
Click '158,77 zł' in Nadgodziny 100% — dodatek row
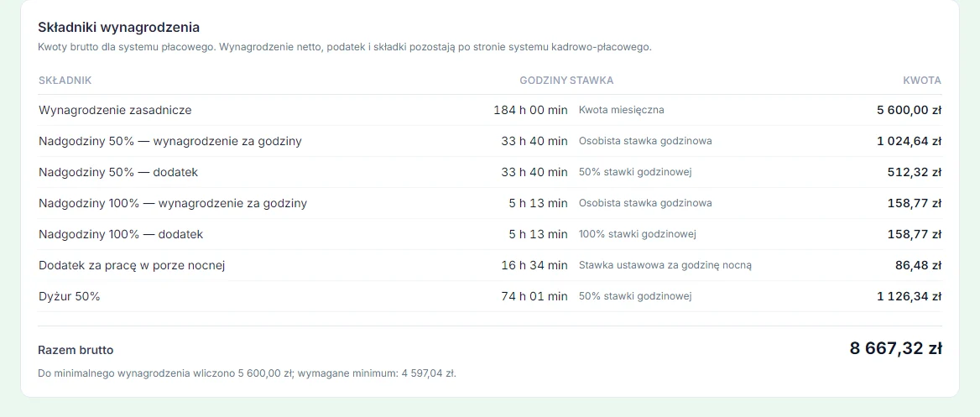click(915, 234)
